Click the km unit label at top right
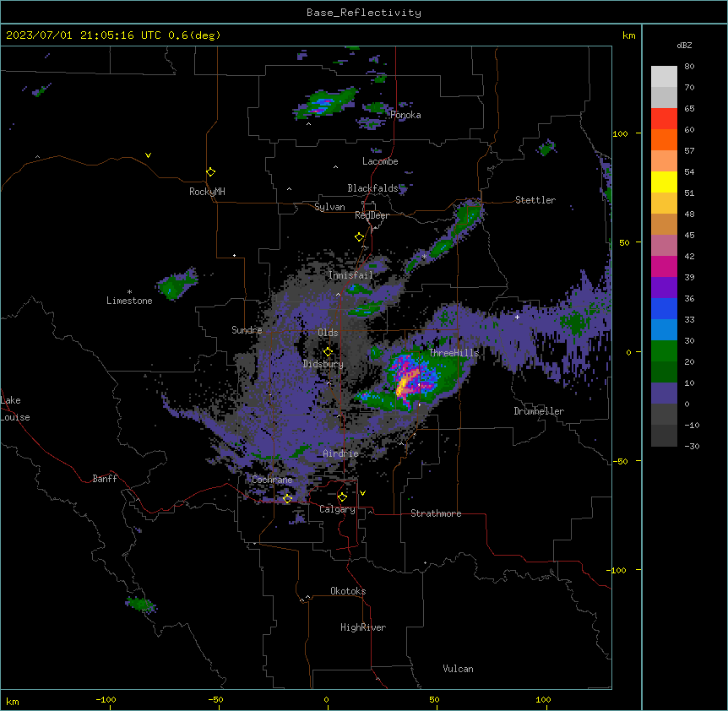The image size is (728, 711). (628, 35)
